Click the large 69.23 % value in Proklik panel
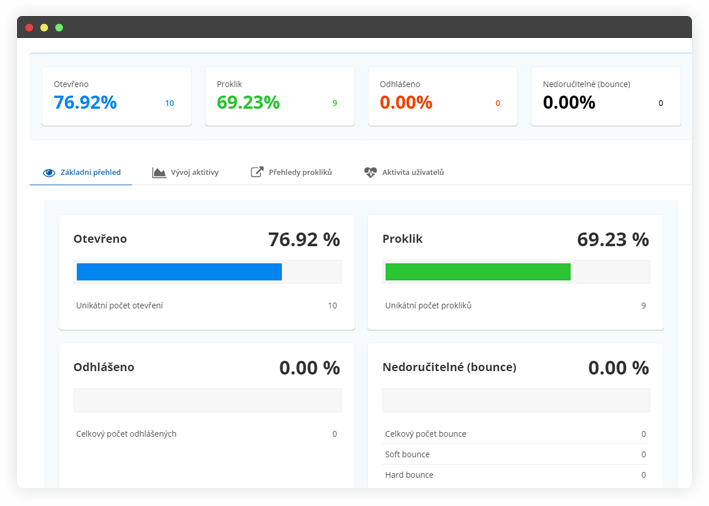 [613, 239]
